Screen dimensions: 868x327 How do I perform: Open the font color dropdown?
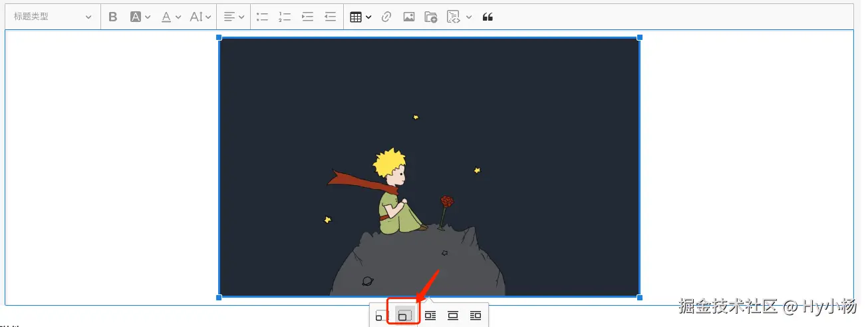(171, 17)
